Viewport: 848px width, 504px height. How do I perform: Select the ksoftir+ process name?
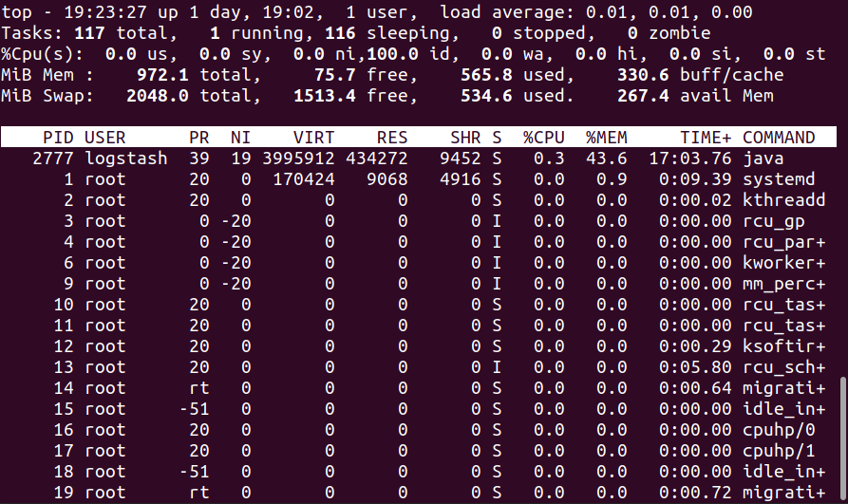(783, 346)
